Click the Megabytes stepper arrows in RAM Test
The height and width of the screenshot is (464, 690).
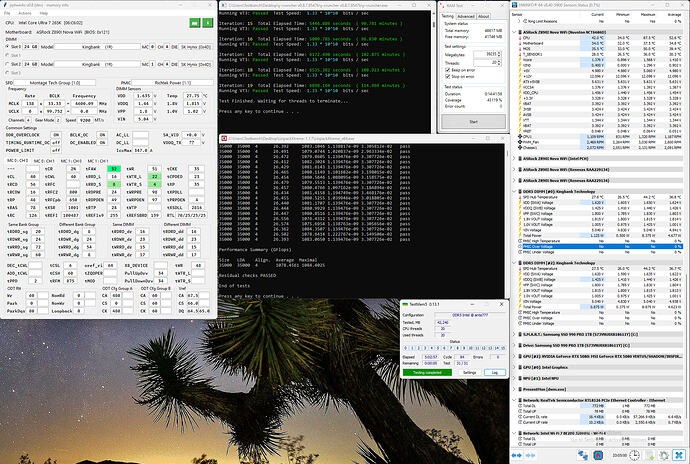point(499,54)
